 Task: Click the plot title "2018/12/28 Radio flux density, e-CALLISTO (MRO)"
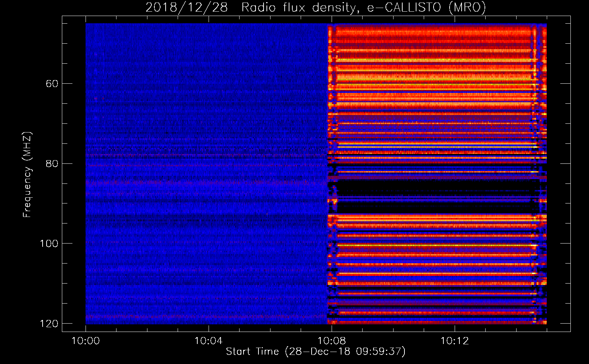tap(316, 8)
